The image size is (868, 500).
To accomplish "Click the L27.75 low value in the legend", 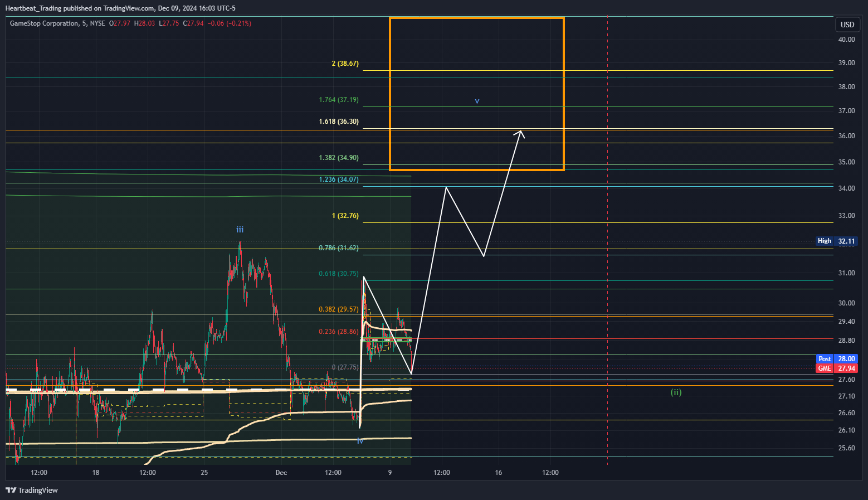I will 169,23.
